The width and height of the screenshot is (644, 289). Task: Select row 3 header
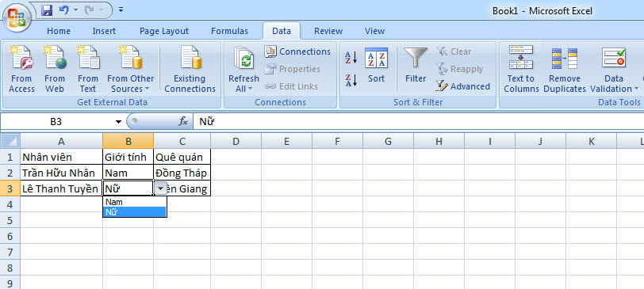pos(10,188)
